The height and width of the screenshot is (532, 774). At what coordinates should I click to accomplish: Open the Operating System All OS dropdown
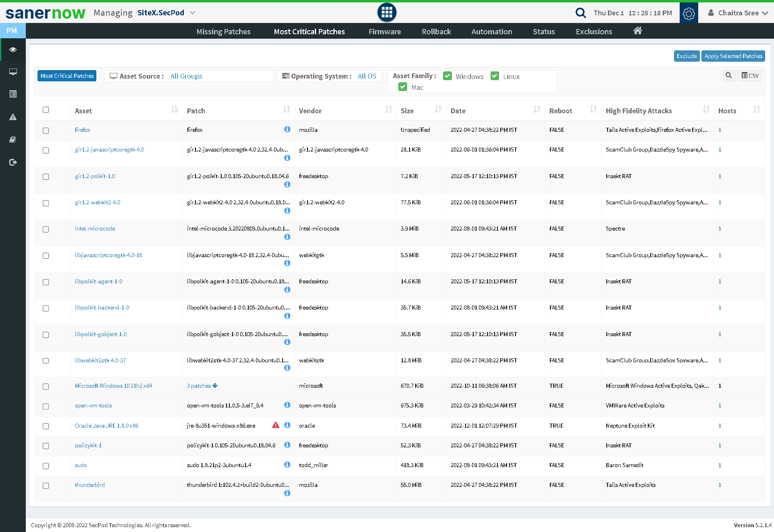point(367,76)
